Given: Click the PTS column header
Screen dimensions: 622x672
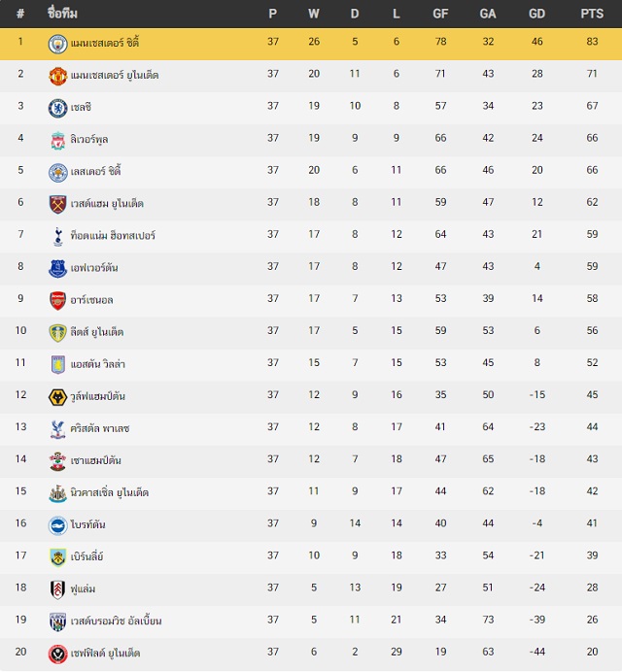Looking at the screenshot, I should click(x=592, y=14).
